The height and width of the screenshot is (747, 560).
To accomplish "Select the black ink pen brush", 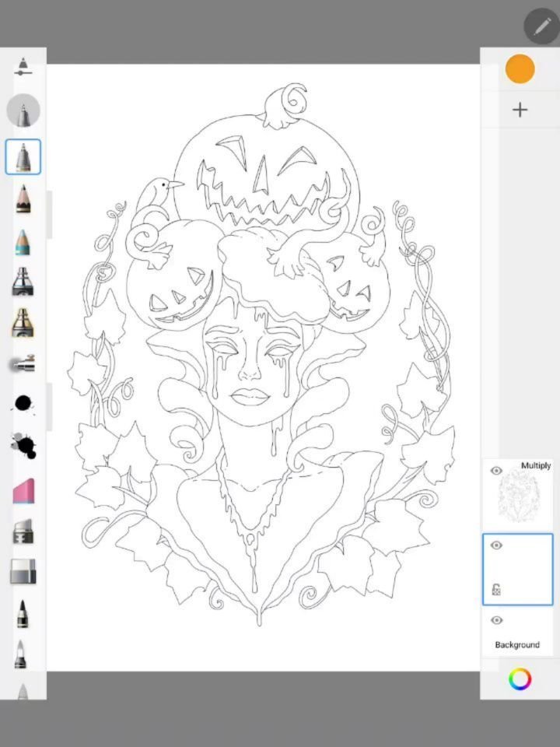I will point(23,614).
